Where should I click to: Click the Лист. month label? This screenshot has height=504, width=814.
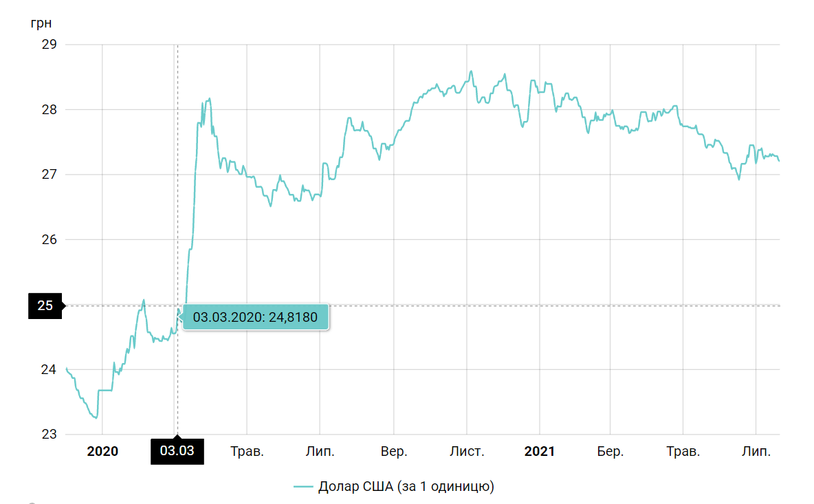[467, 452]
